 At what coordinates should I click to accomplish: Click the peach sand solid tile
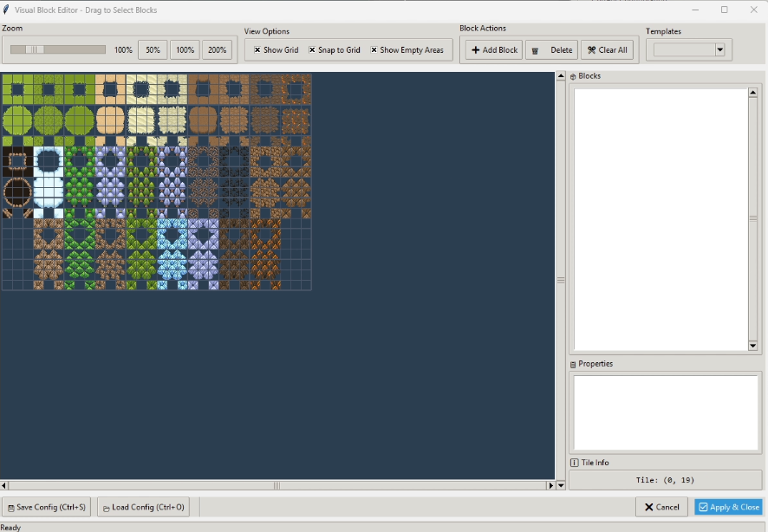tap(110, 120)
